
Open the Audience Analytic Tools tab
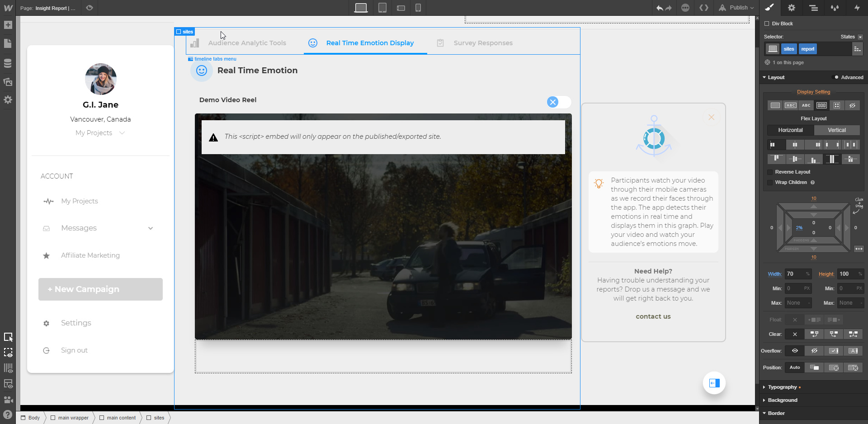coord(239,43)
